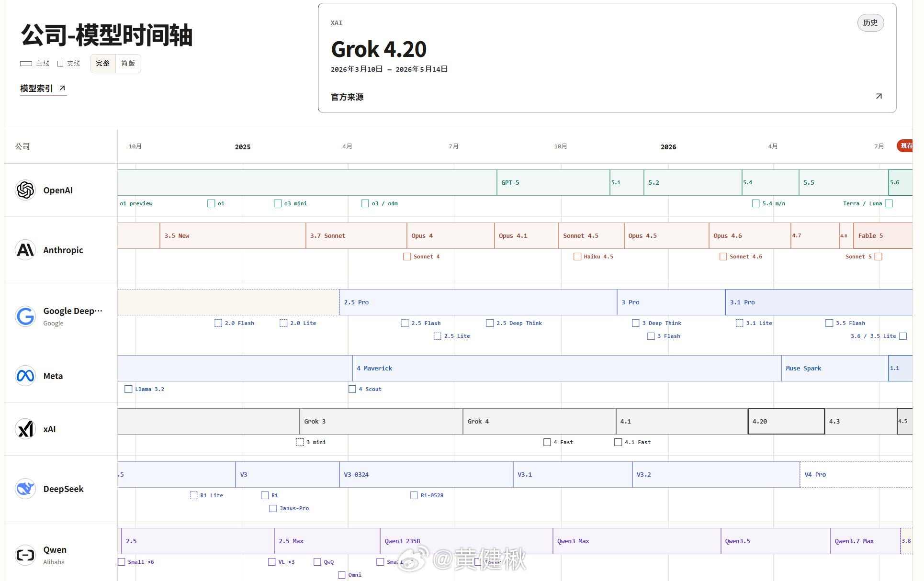Select the Haiku 4.5 branch marker
924x581 pixels.
pos(577,257)
